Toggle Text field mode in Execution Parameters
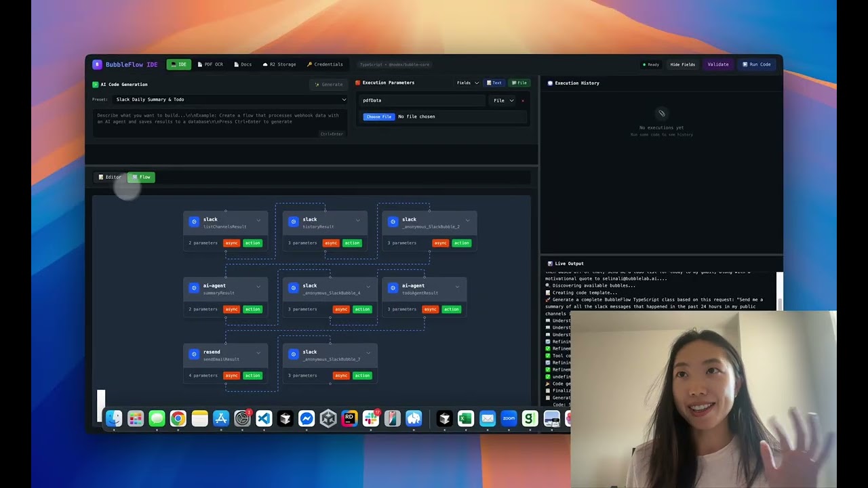Viewport: 868px width, 488px height. click(494, 83)
